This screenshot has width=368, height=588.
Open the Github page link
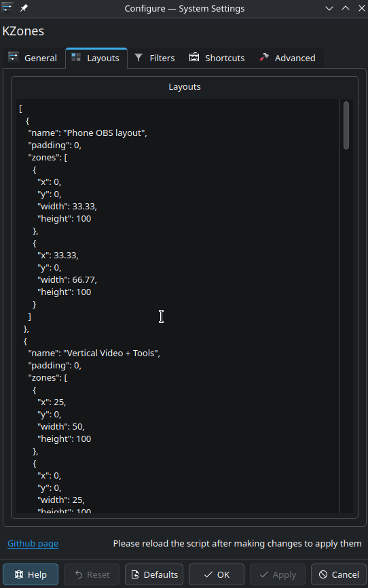[x=33, y=543]
